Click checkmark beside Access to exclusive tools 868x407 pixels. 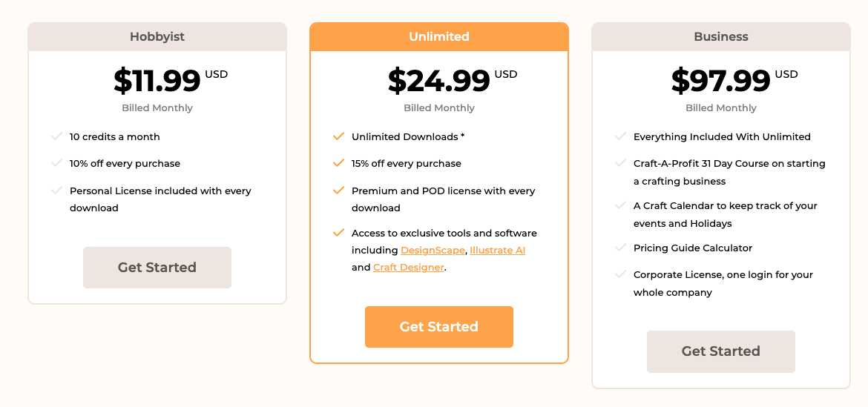click(x=338, y=233)
